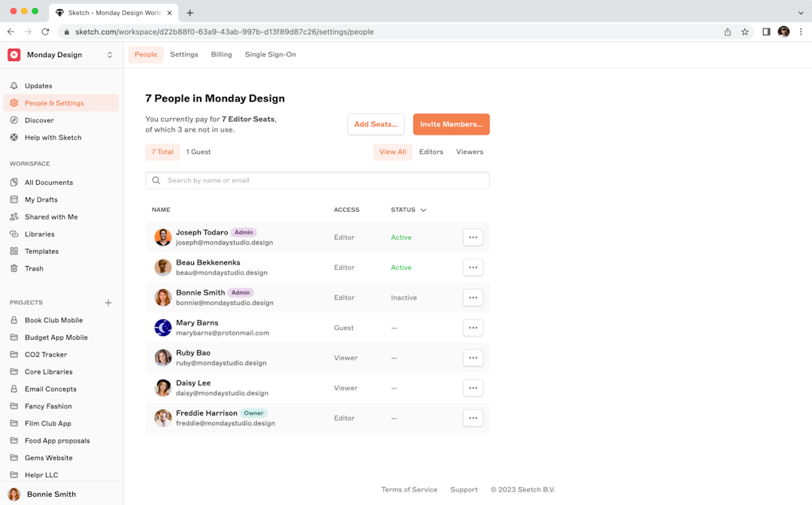Filter the people list by Editors
Image resolution: width=812 pixels, height=505 pixels.
click(x=431, y=152)
